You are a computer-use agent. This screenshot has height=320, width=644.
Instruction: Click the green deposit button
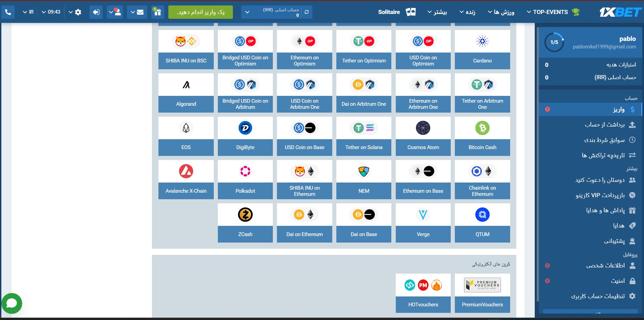201,12
